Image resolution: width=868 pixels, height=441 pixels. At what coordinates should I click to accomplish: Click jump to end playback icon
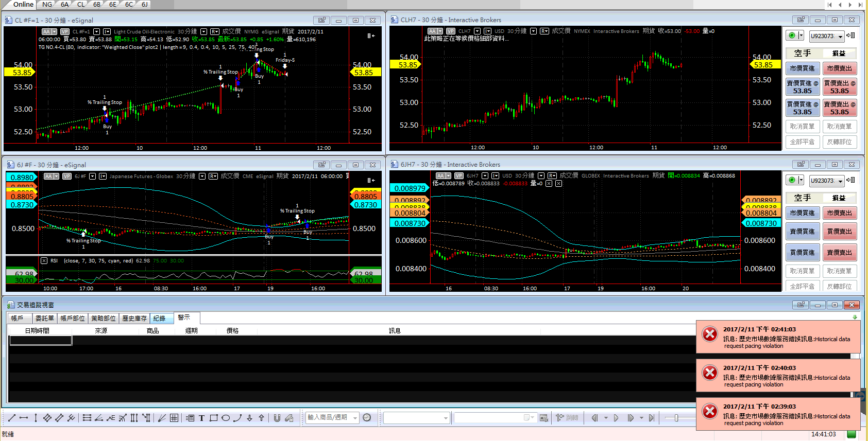[x=652, y=418]
